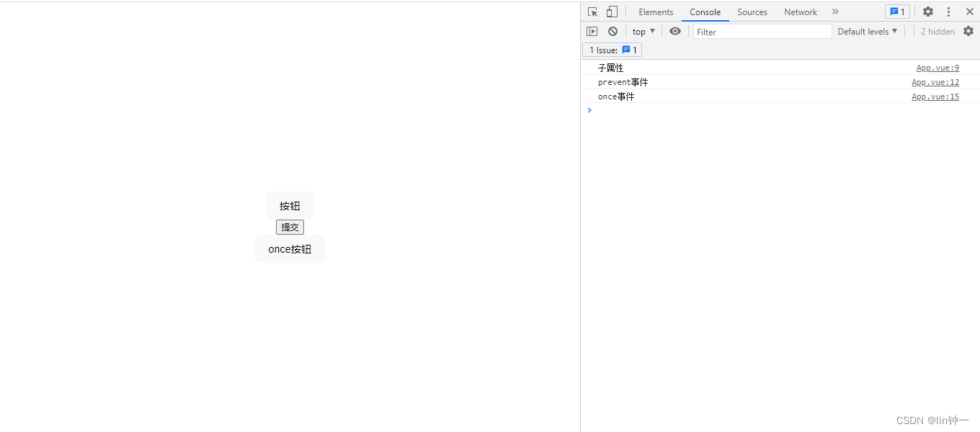Screen dimensions: 980x432
Task: Click the 1 Issue button
Action: (x=612, y=50)
